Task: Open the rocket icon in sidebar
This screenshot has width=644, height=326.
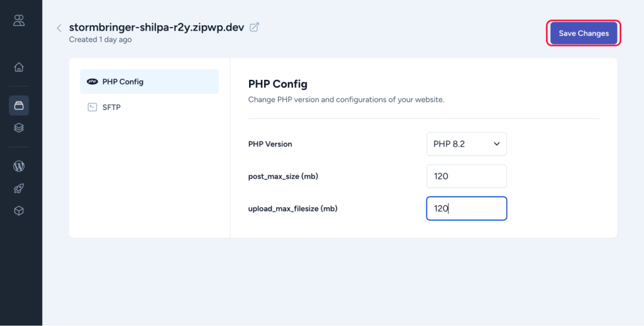Action: click(x=19, y=189)
